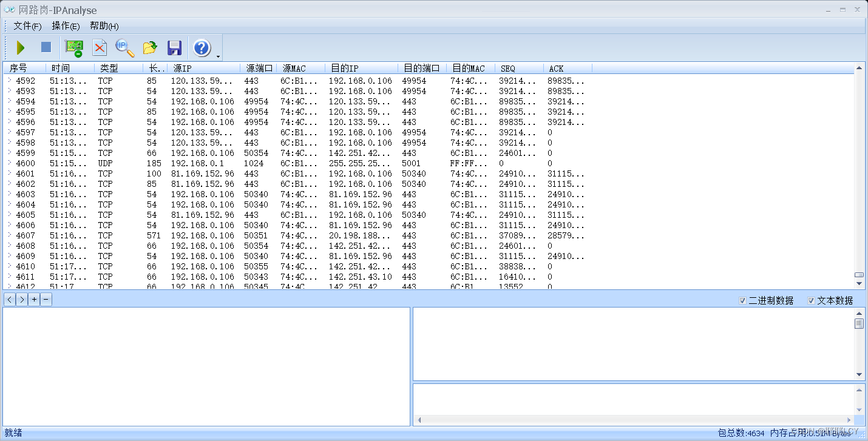Toggle the 二进制数据 checkbox
The image size is (868, 441).
(742, 301)
